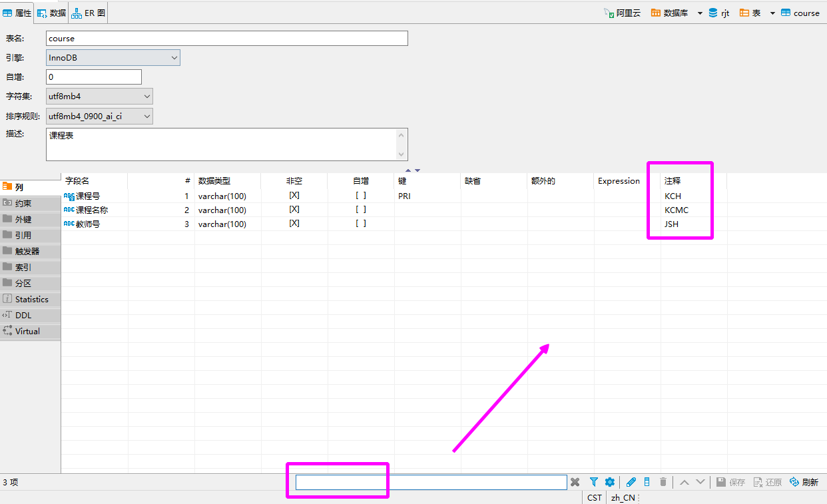This screenshot has width=827, height=504.
Task: Click the CST timezone in status bar
Action: (595, 497)
